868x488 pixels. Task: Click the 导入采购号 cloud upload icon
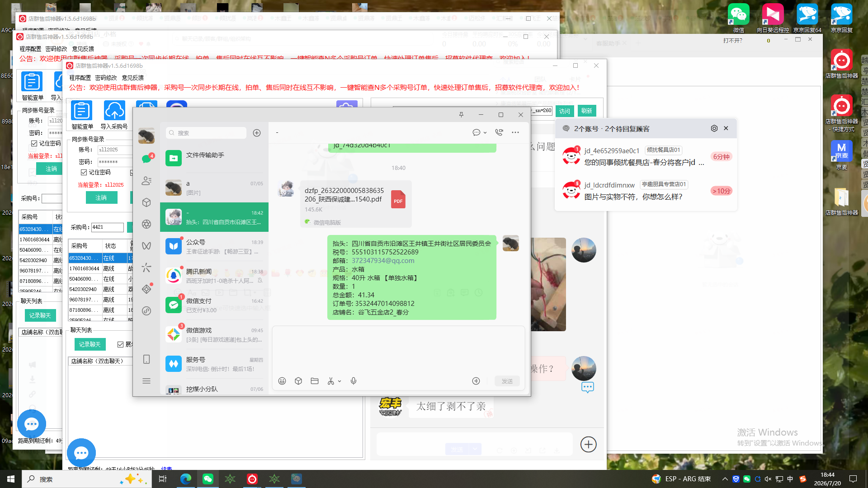[x=114, y=115]
